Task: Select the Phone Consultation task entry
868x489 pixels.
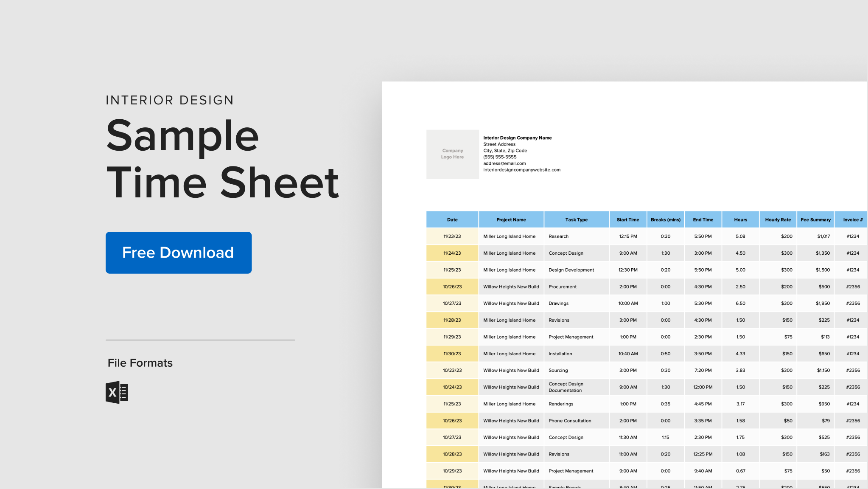Action: click(569, 420)
